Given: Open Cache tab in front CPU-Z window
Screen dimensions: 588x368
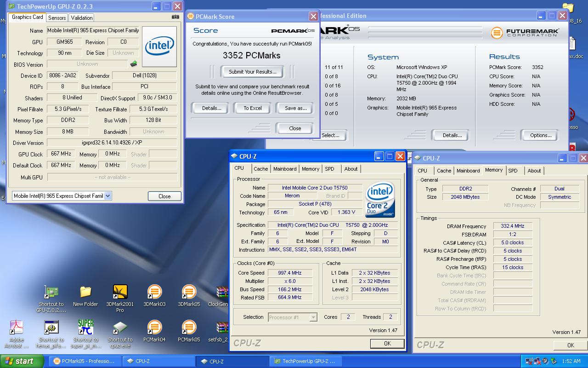Looking at the screenshot, I should 260,169.
